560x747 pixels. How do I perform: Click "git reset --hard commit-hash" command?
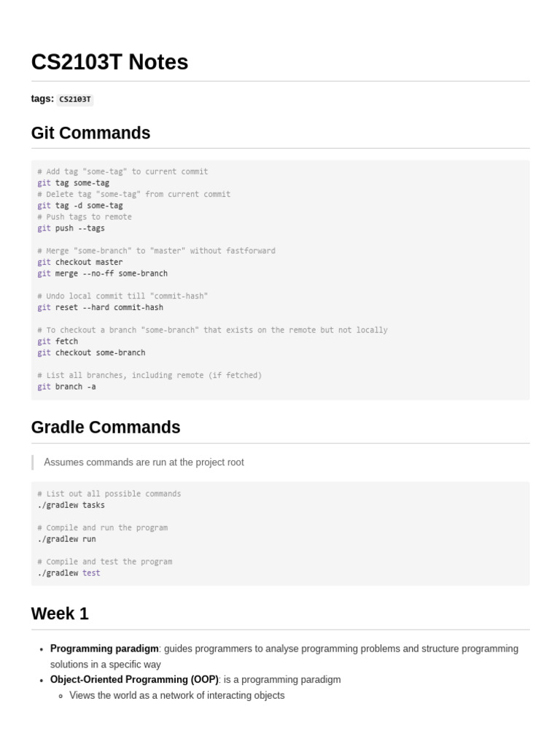[100, 307]
